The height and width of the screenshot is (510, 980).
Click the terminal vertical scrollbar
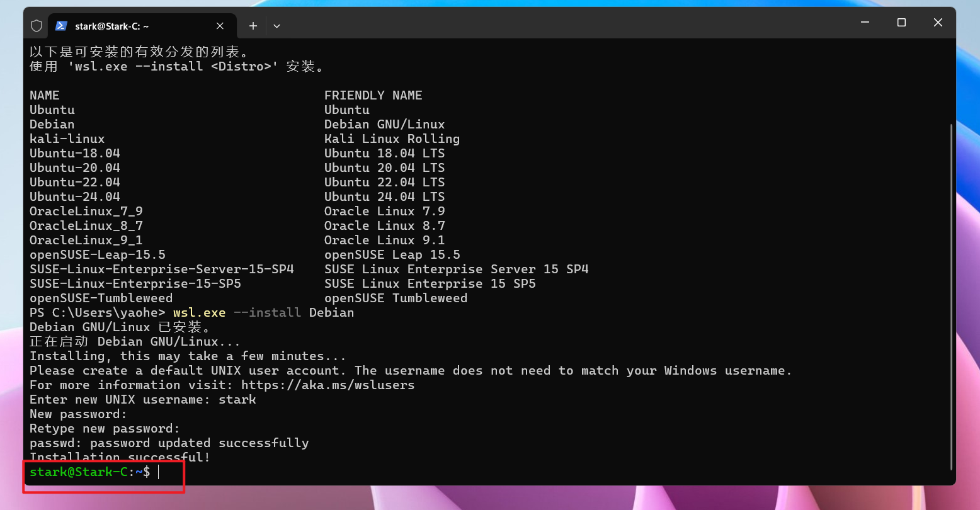(952, 296)
